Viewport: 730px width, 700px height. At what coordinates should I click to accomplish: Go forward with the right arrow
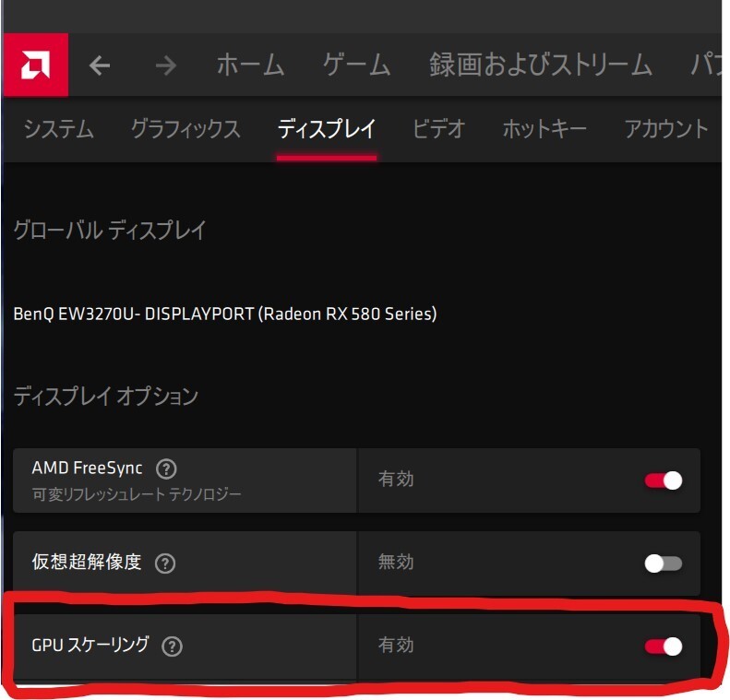166,65
